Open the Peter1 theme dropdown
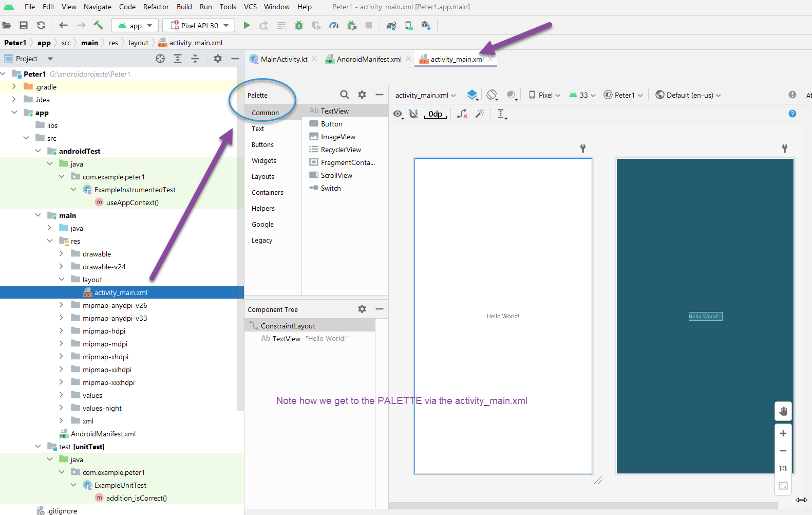Viewport: 812px width, 515px height. [x=624, y=95]
